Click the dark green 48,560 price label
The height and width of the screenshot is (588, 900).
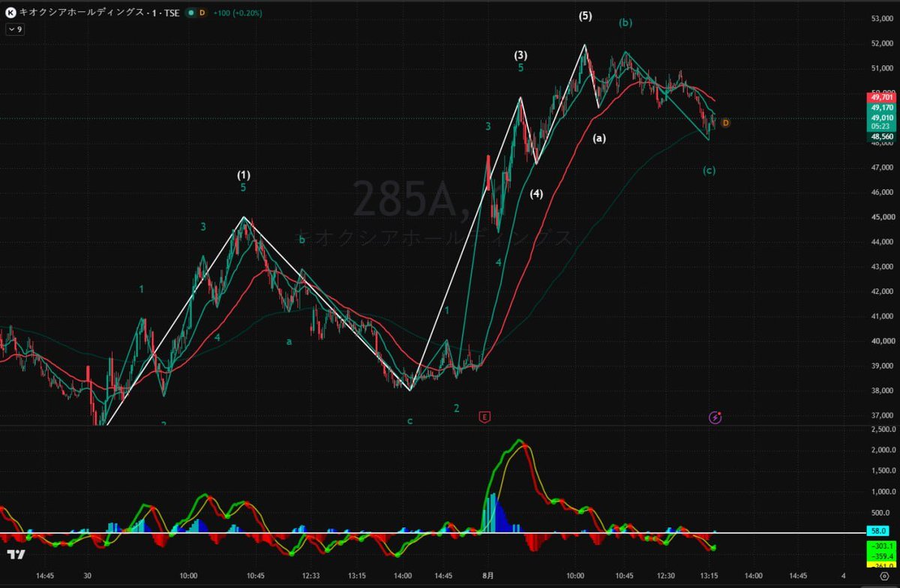pos(881,137)
